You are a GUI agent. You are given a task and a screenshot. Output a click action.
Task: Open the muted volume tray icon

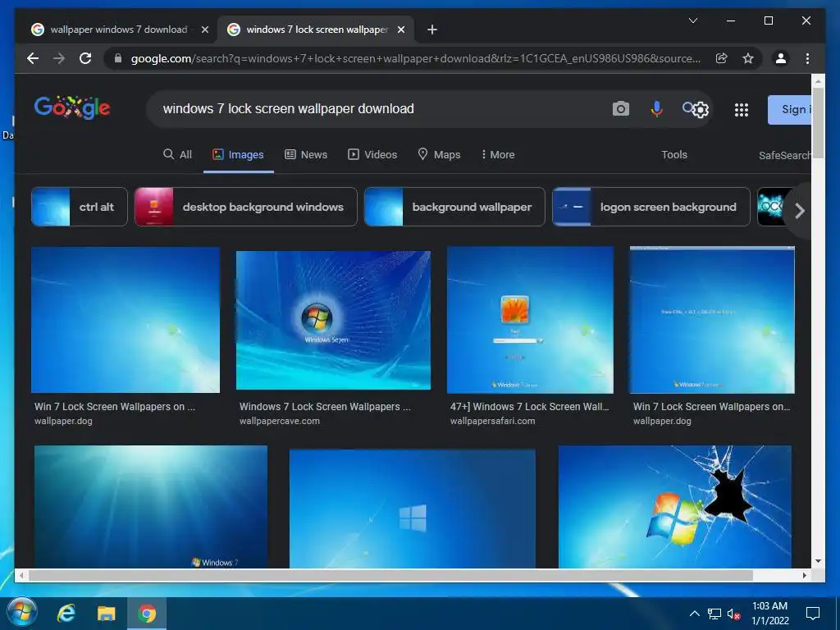[733, 614]
